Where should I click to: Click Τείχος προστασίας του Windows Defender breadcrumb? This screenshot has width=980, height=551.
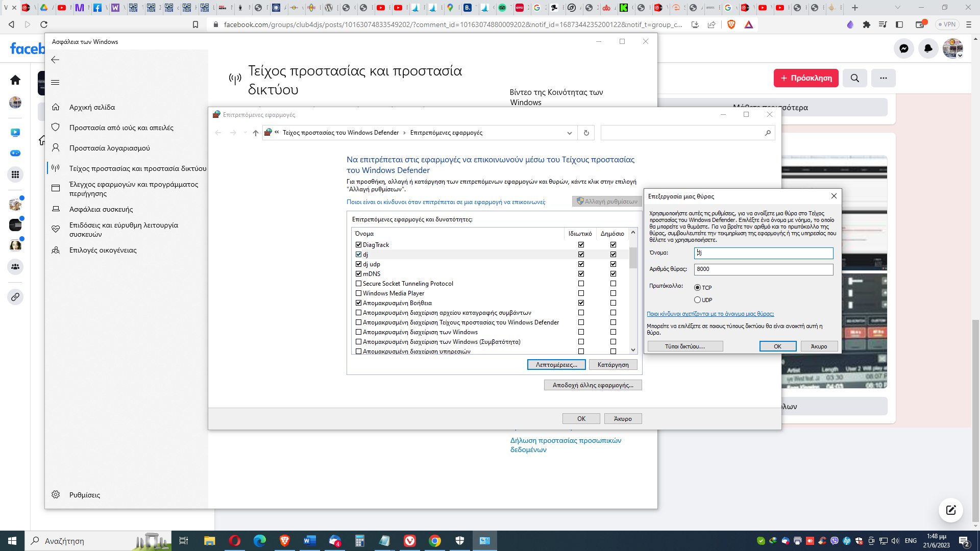340,133
